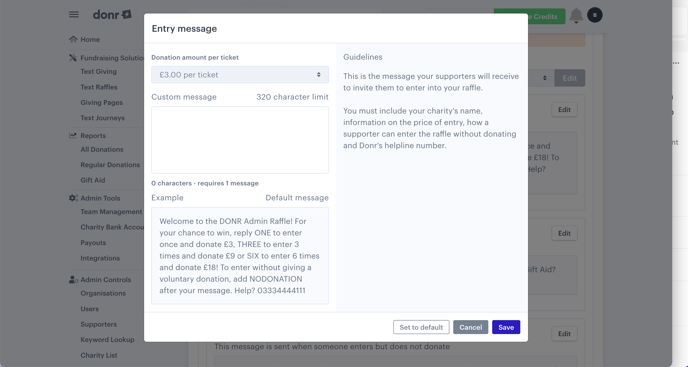Viewport: 688px width, 367px height.
Task: Open Keyword Lookup in sidebar
Action: pos(107,340)
